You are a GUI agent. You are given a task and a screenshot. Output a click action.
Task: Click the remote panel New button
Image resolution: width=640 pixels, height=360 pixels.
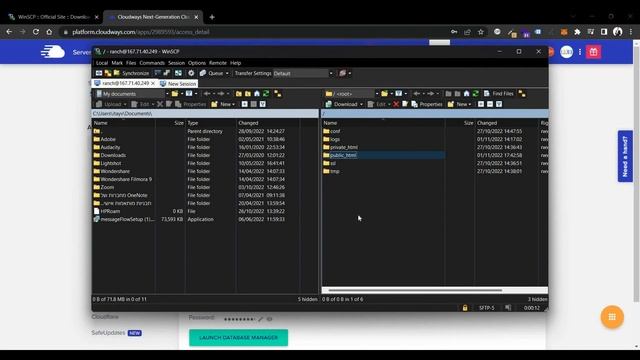pos(459,104)
